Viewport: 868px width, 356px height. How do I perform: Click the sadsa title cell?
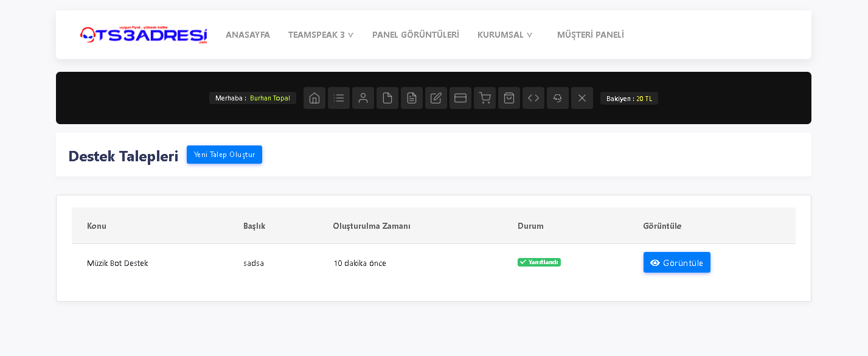click(254, 263)
